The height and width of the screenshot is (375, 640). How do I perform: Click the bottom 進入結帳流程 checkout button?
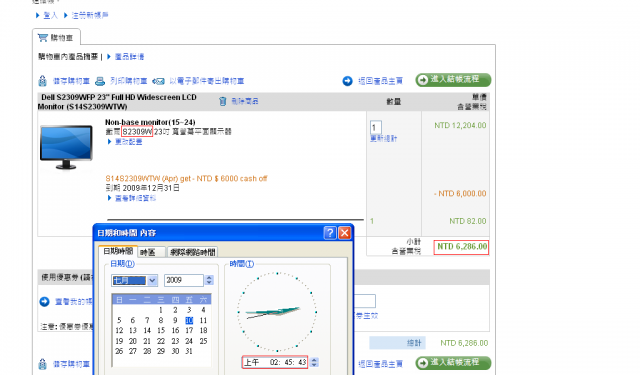[453, 363]
